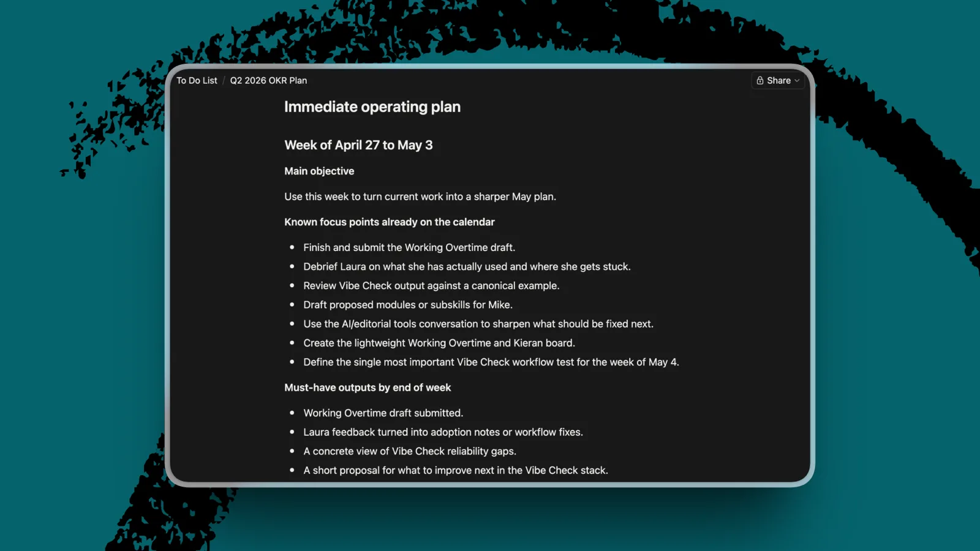Click the 'Define the single most important' bullet
Screen dimensions: 980x551
(x=491, y=362)
